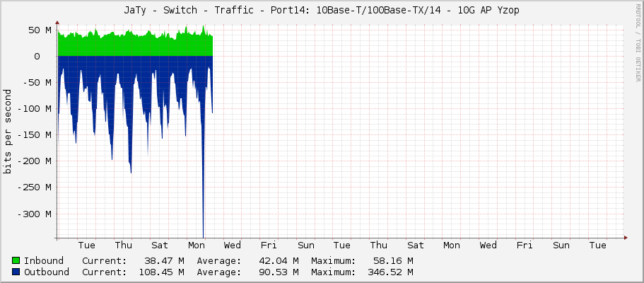Click the 'Inbound' legend label
This screenshot has height=283, width=644.
coord(44,261)
